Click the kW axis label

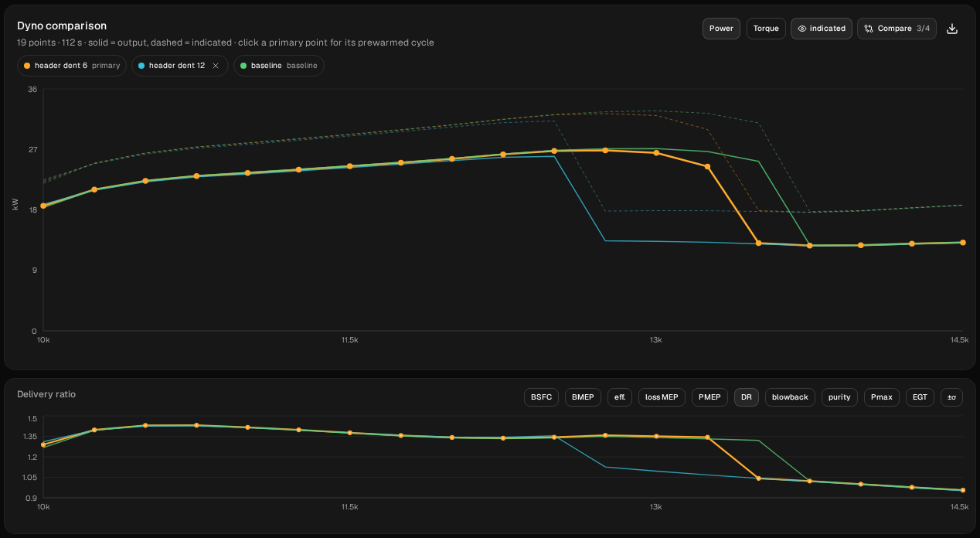(x=15, y=204)
